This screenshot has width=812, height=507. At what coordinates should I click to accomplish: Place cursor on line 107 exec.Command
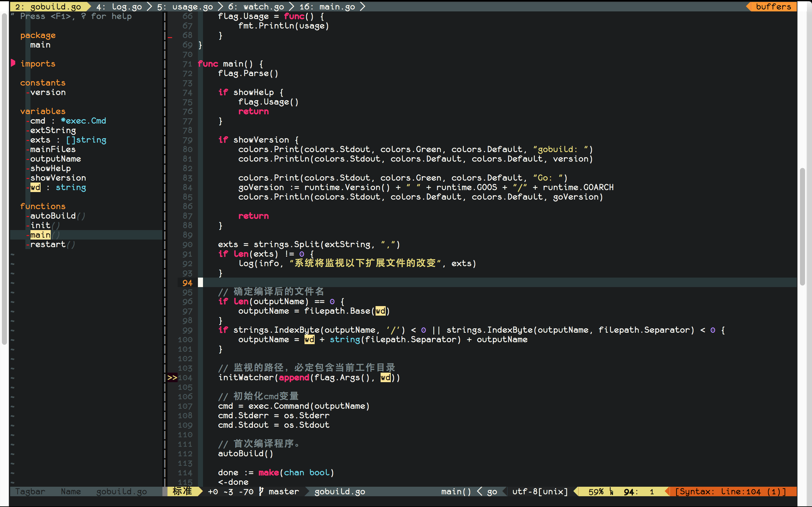(278, 406)
